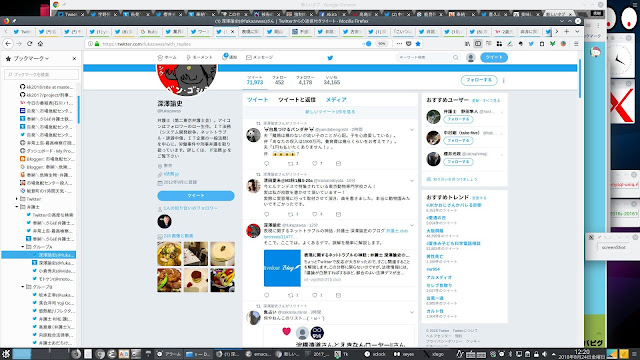
Task: Close the active Twitter tab
Action: (233, 31)
